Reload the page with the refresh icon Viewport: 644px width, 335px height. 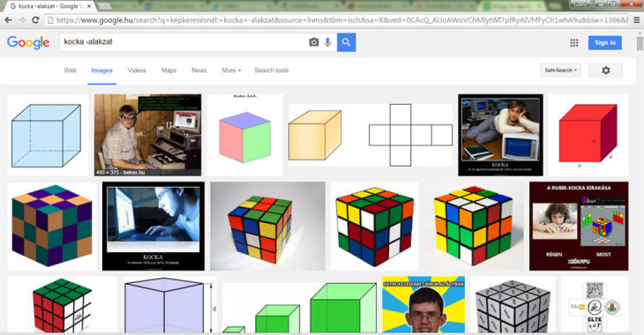pyautogui.click(x=36, y=20)
